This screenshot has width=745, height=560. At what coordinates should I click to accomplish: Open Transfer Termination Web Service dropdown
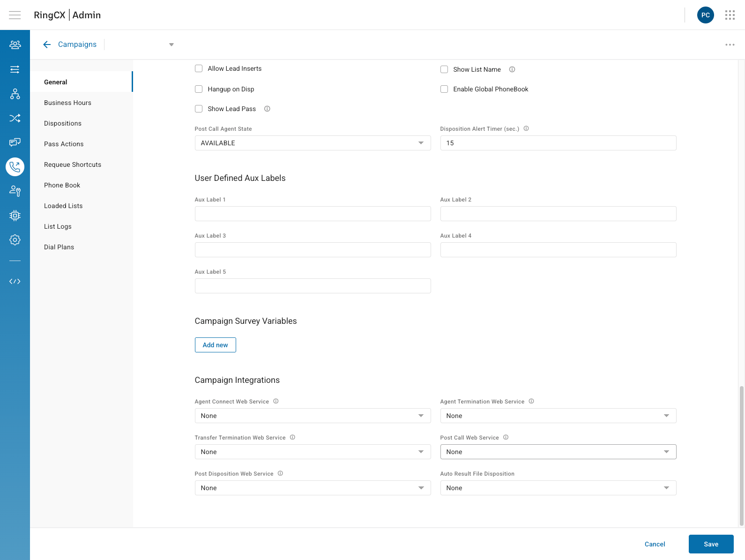[x=313, y=452]
